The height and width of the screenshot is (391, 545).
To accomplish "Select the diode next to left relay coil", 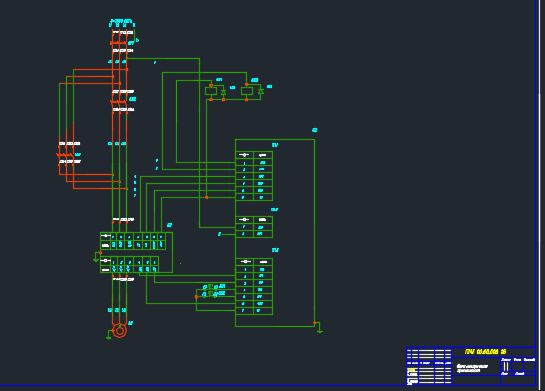I will (223, 92).
